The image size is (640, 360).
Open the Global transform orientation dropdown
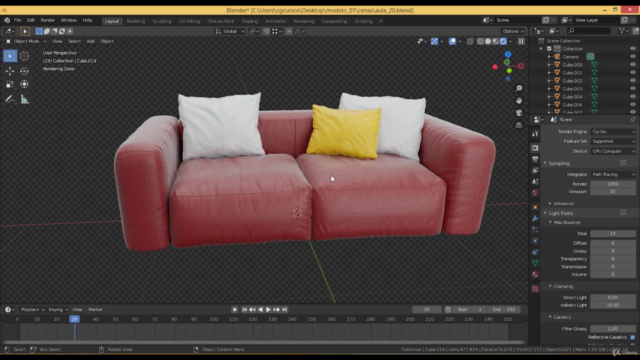point(230,31)
